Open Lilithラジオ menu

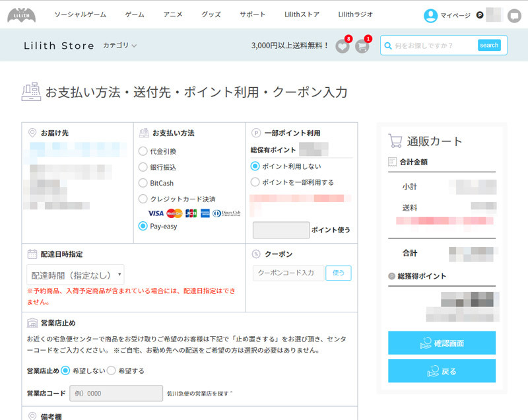tap(356, 15)
